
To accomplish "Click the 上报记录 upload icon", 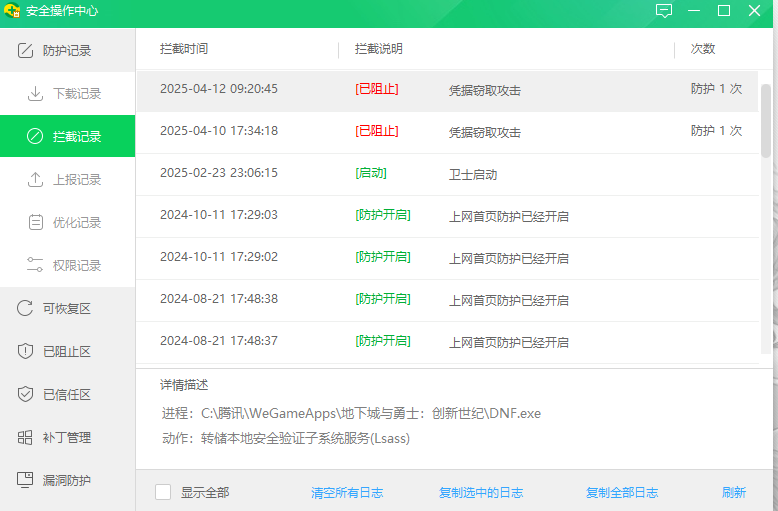I will point(35,180).
